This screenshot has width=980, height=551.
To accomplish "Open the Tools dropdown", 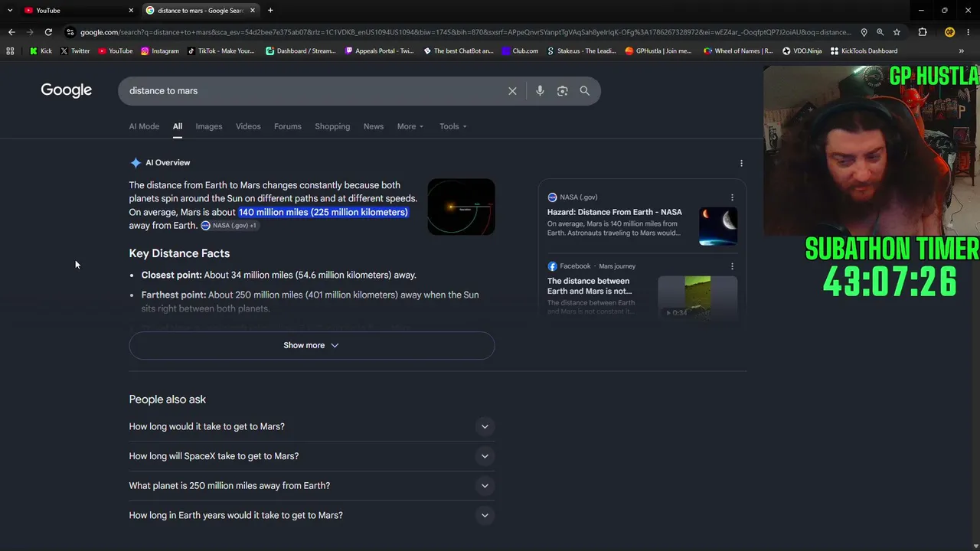I will coord(453,126).
